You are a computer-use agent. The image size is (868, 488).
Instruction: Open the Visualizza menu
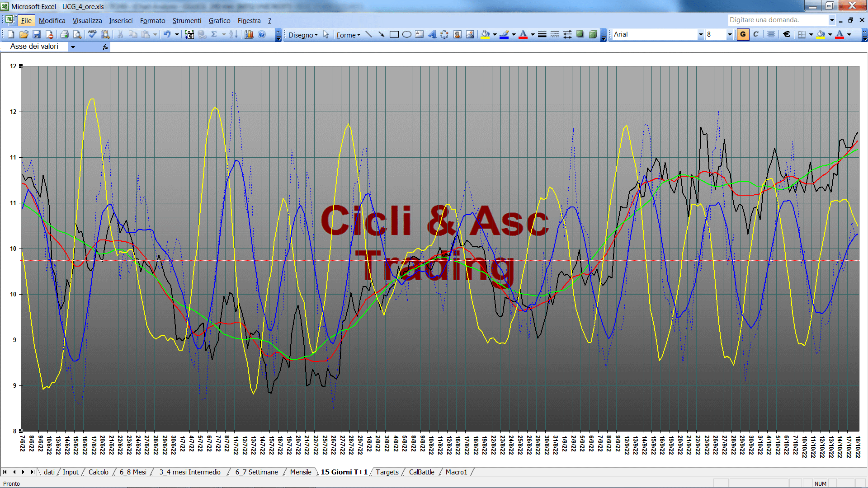coord(87,21)
